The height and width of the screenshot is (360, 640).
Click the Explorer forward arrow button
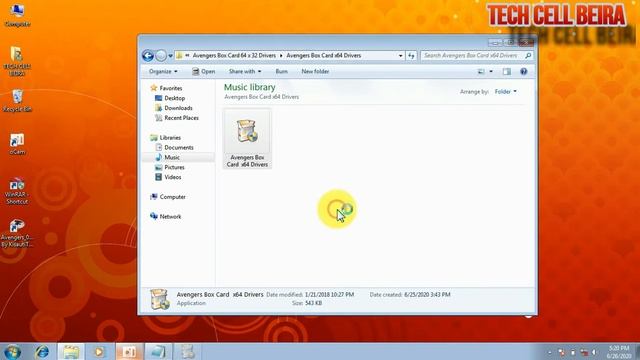click(161, 56)
